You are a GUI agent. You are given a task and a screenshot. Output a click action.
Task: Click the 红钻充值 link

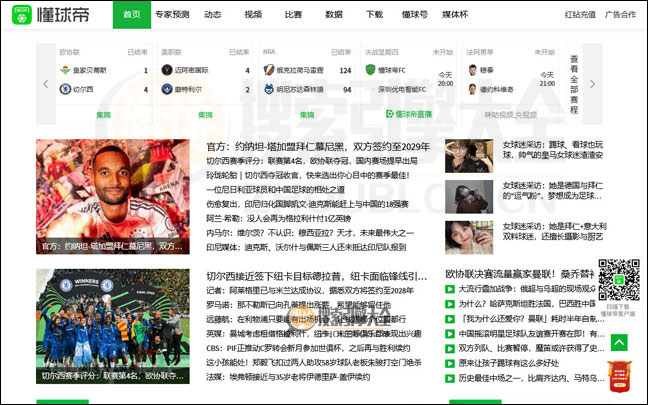click(580, 14)
